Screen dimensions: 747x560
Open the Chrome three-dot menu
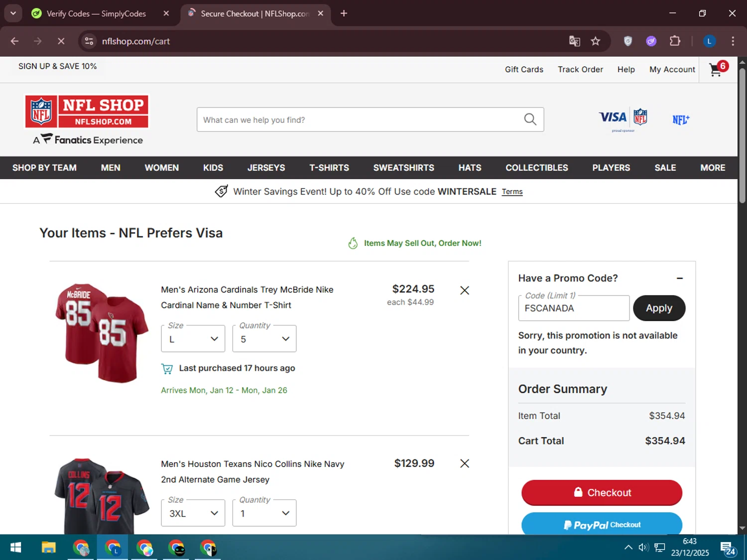click(x=733, y=41)
